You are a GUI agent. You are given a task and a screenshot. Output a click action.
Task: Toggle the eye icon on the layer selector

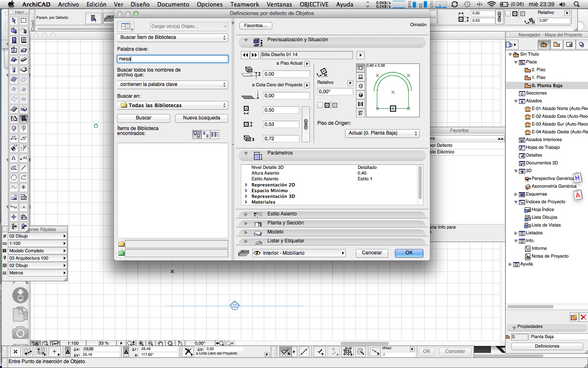[257, 253]
